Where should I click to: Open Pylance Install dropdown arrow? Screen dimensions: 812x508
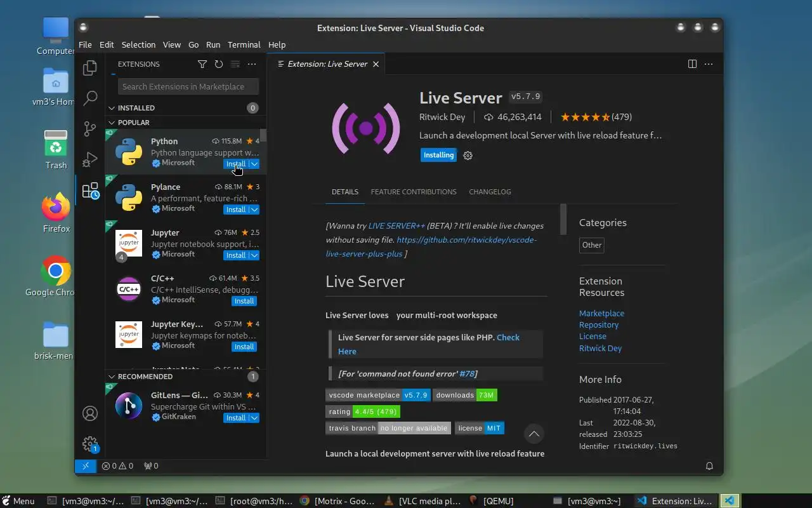[x=254, y=210]
